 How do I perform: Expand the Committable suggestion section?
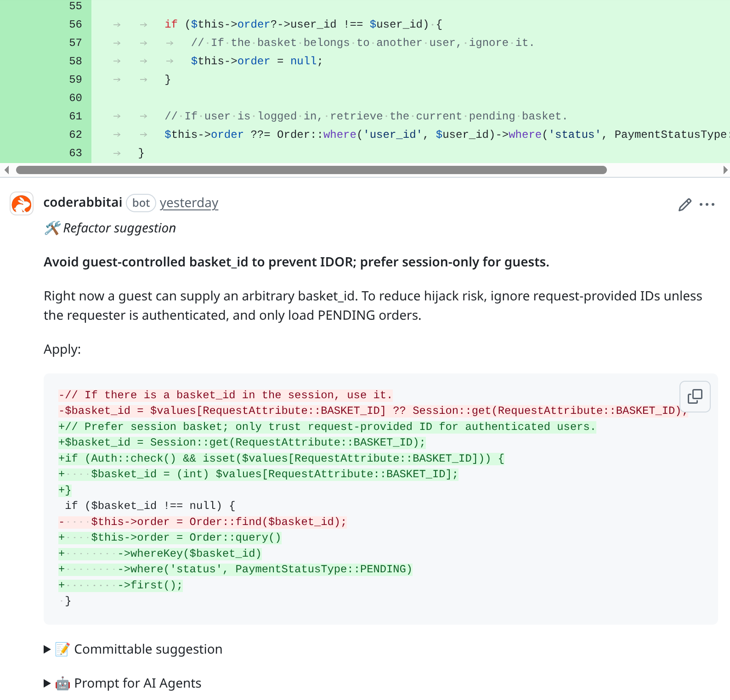(133, 649)
